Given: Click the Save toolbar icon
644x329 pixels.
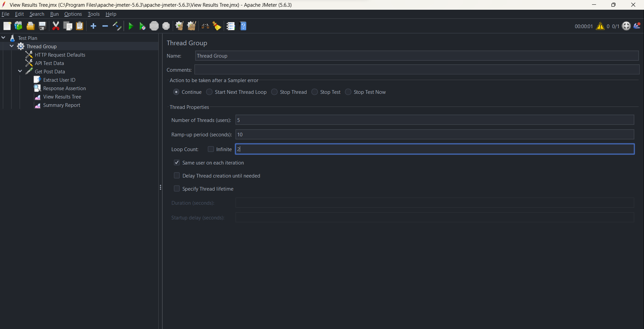Looking at the screenshot, I should pyautogui.click(x=42, y=26).
